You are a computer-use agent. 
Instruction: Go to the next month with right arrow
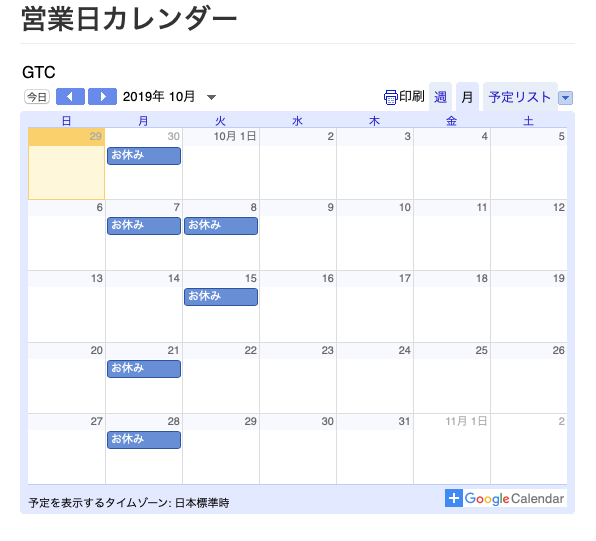point(102,97)
